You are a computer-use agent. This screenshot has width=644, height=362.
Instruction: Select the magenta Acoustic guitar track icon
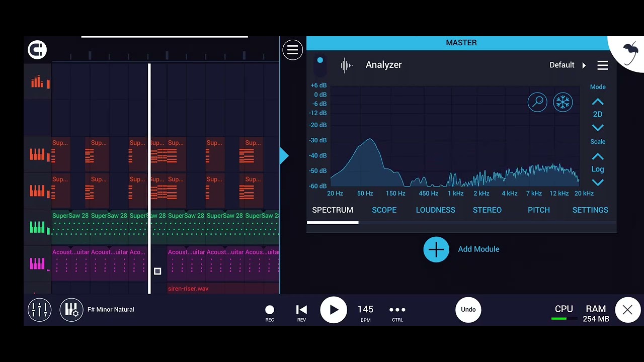click(x=38, y=264)
